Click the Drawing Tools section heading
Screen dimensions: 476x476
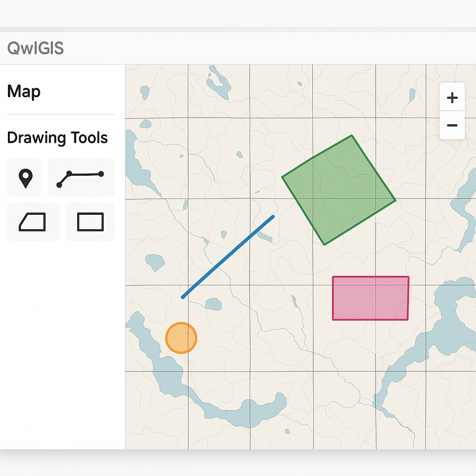[57, 138]
